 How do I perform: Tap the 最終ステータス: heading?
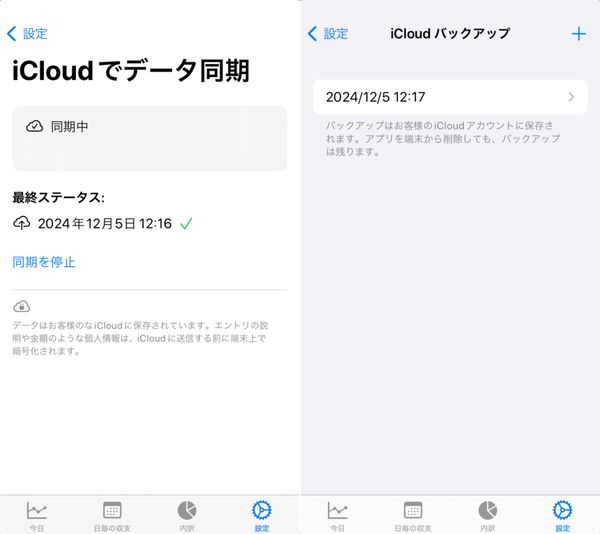click(58, 197)
